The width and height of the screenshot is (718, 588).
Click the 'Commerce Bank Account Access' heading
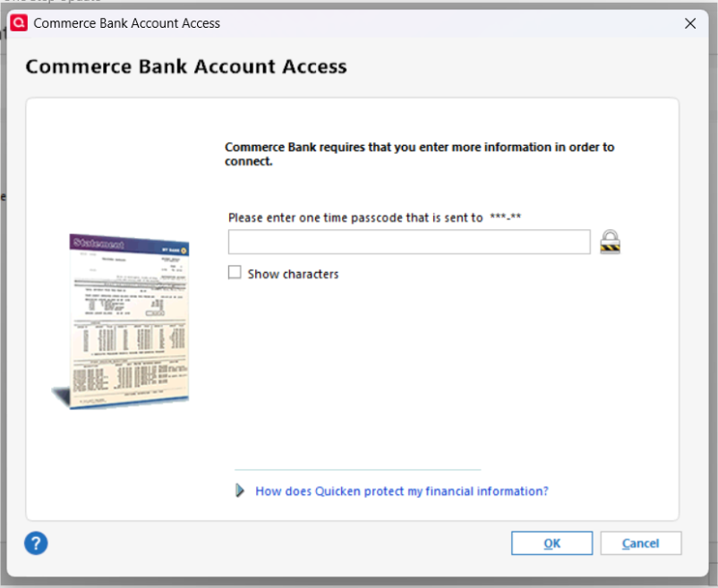186,66
